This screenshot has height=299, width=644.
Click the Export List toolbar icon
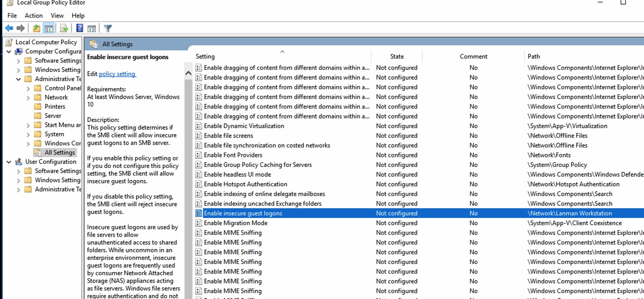pyautogui.click(x=64, y=28)
